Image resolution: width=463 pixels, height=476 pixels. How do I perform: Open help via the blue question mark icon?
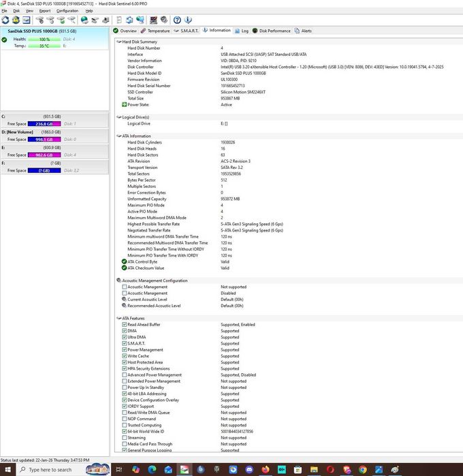[177, 20]
